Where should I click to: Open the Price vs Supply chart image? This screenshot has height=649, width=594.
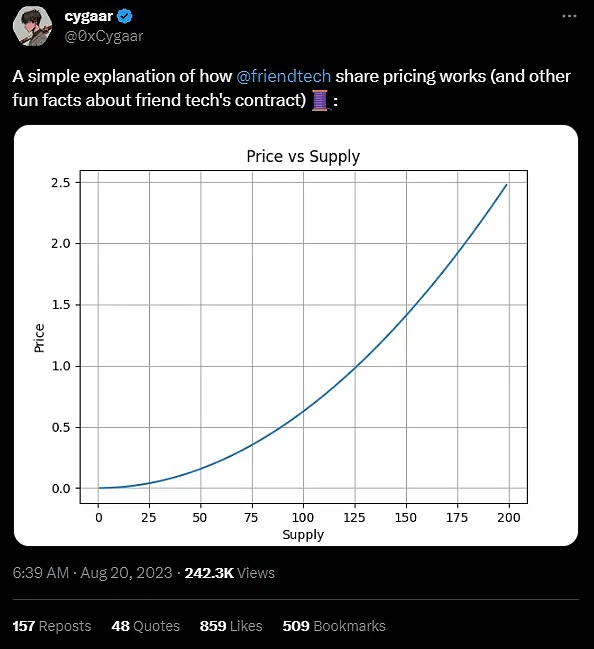point(296,335)
